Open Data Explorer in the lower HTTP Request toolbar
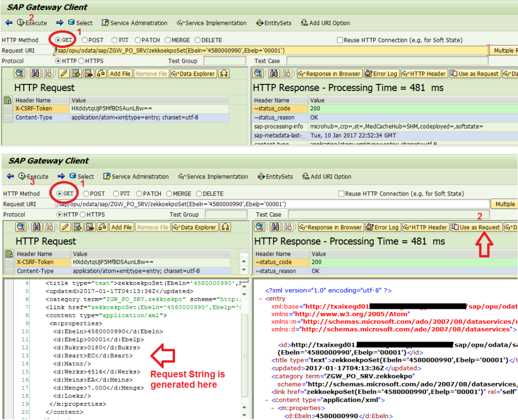518x420 pixels. (195, 227)
